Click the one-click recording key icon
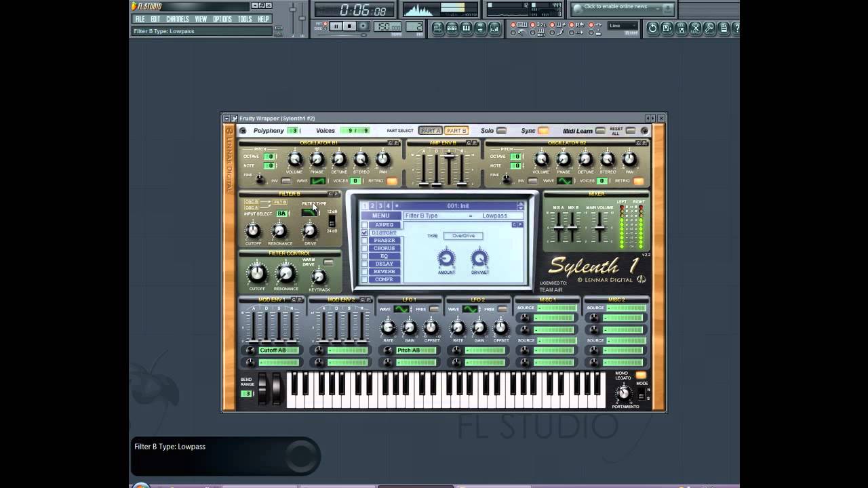 coord(709,28)
